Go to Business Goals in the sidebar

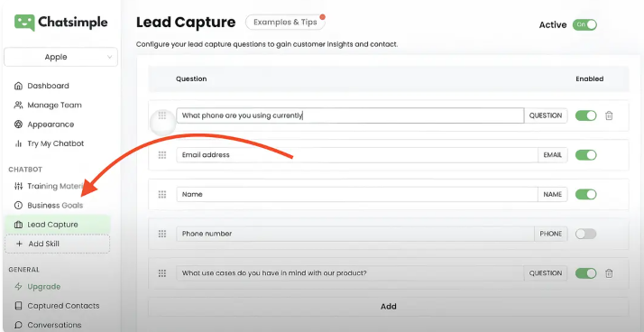coord(55,206)
